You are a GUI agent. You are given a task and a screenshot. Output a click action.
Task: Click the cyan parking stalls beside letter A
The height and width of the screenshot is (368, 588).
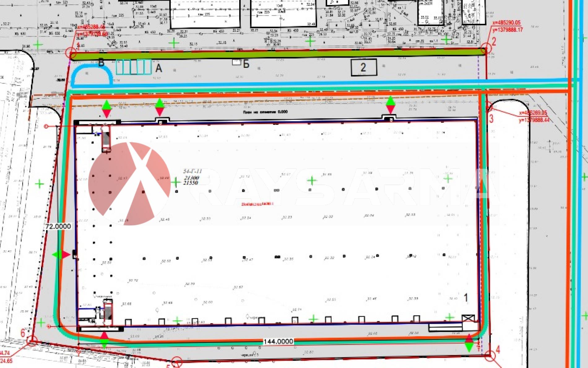click(134, 67)
